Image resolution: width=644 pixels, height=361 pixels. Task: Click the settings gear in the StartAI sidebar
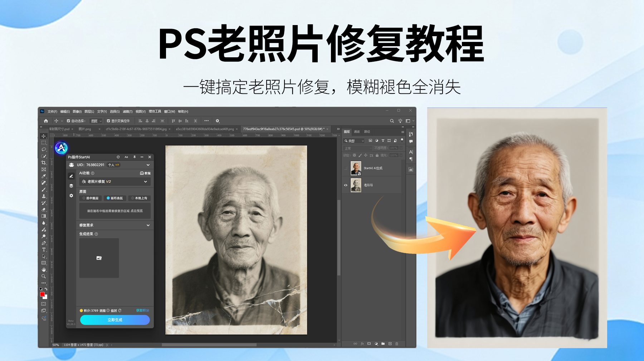point(71,196)
